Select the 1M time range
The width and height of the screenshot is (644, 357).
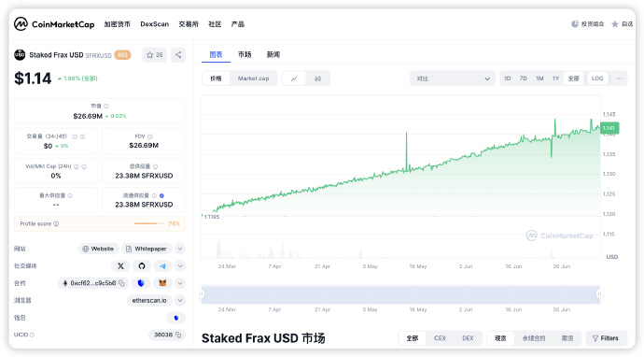click(x=539, y=79)
